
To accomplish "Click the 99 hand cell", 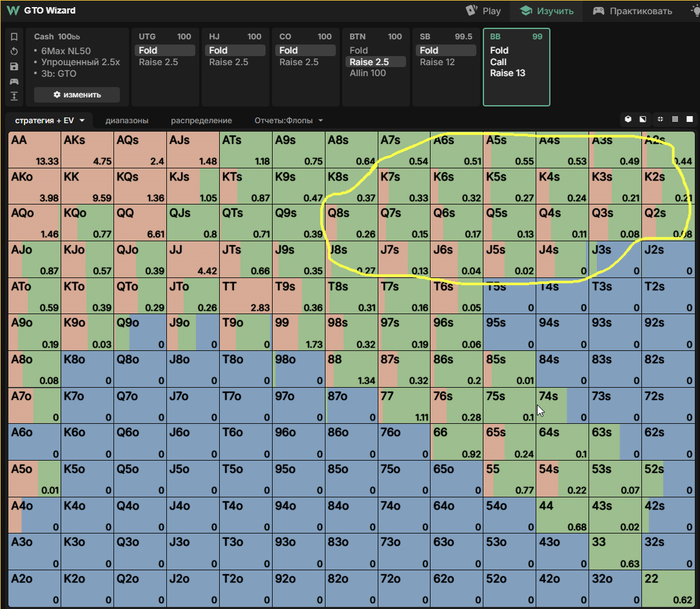I will [298, 332].
